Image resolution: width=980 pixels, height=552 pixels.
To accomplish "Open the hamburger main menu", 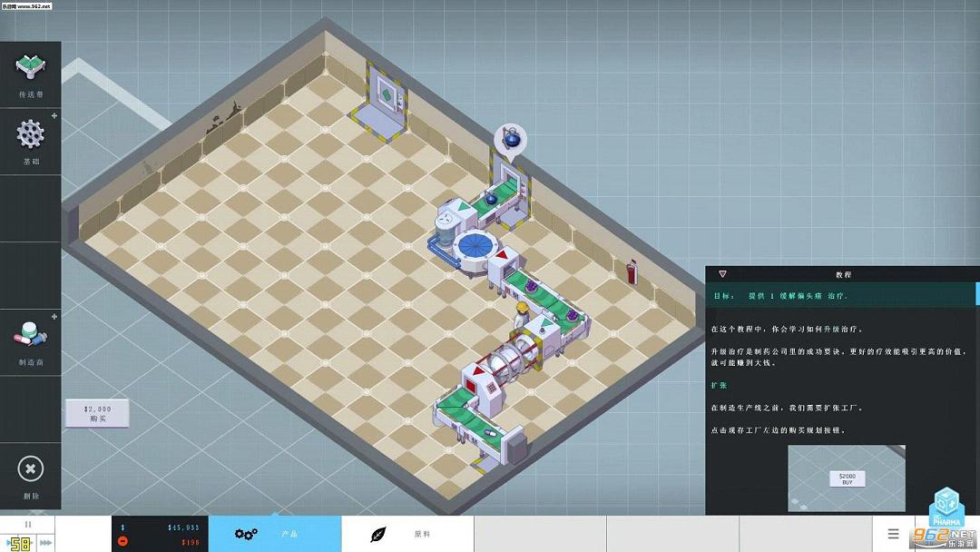I will [893, 533].
